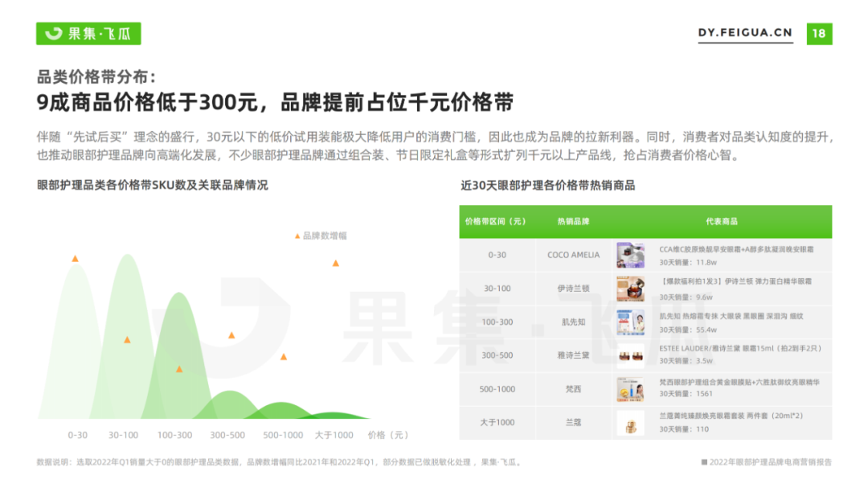Click the 果集·飞瓜 logo badge
Screen dimensions: 868x488
[x=88, y=34]
